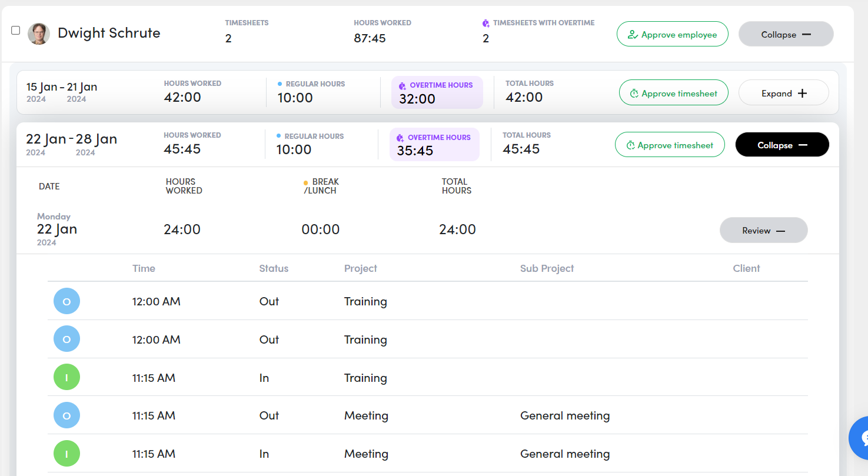Click the Approve employee button

[673, 34]
